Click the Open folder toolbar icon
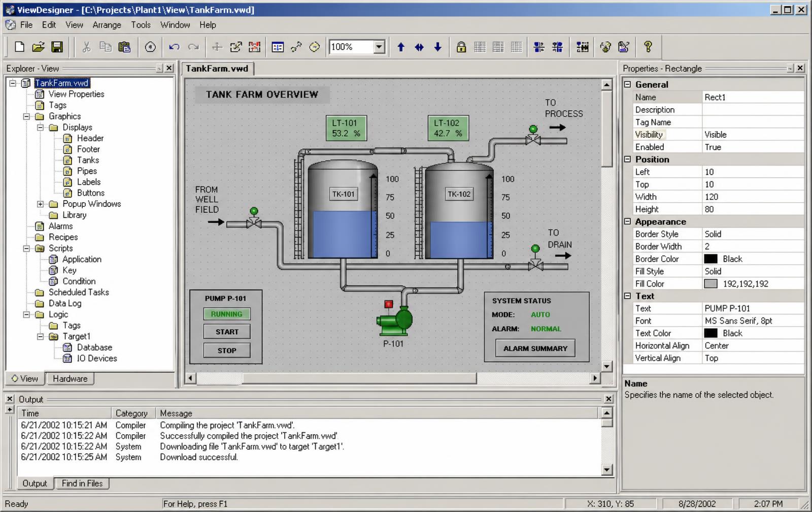812x512 pixels. [x=38, y=47]
